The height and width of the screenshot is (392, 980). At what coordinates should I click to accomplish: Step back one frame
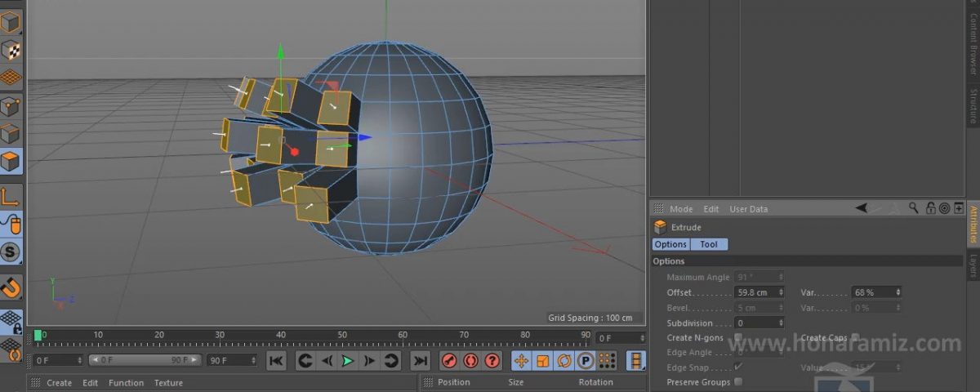[327, 360]
